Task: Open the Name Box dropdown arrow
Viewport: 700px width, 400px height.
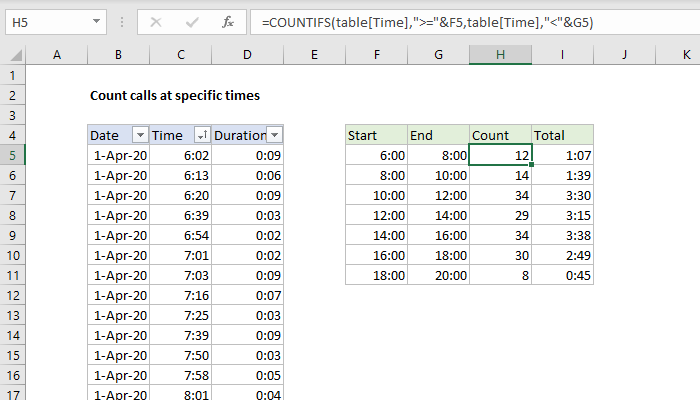Action: coord(96,21)
